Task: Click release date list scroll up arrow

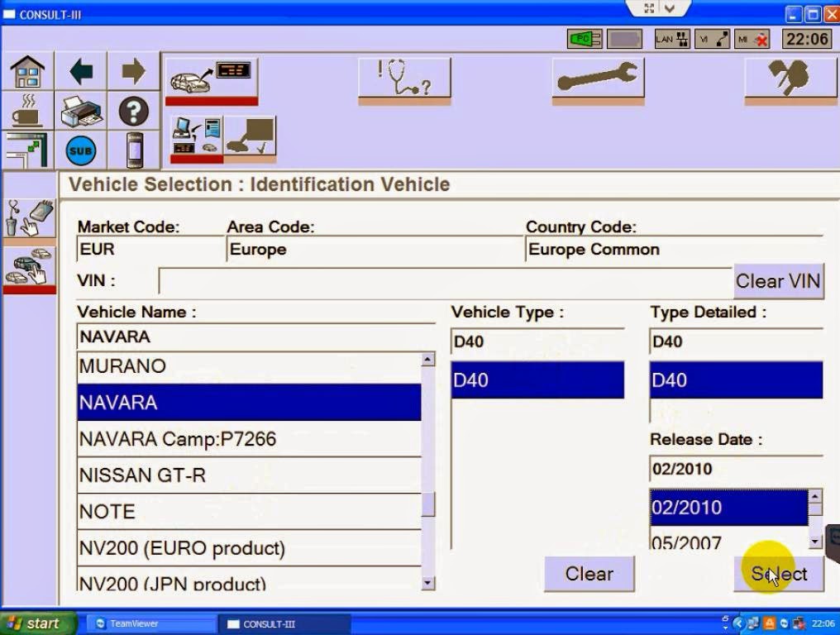Action: point(815,495)
